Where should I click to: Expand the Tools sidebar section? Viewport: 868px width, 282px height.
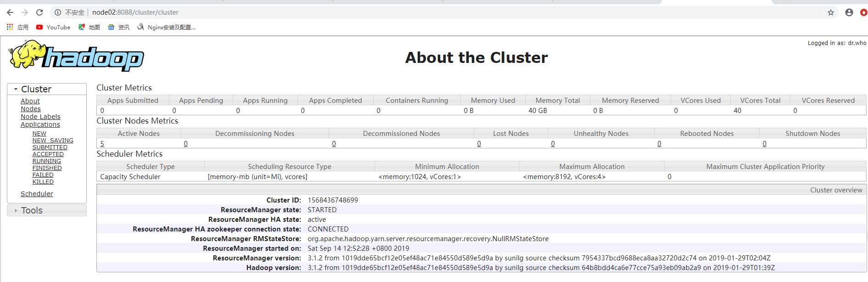click(47, 210)
